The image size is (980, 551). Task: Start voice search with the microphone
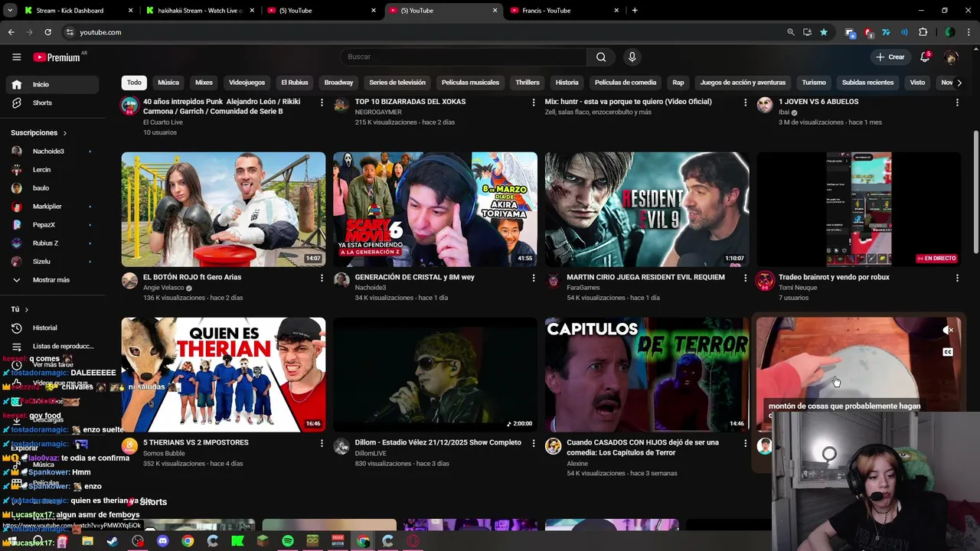632,57
